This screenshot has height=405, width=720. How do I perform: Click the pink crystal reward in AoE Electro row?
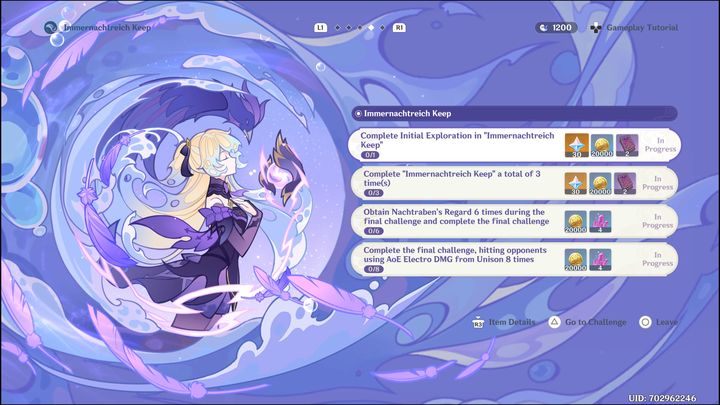point(600,260)
